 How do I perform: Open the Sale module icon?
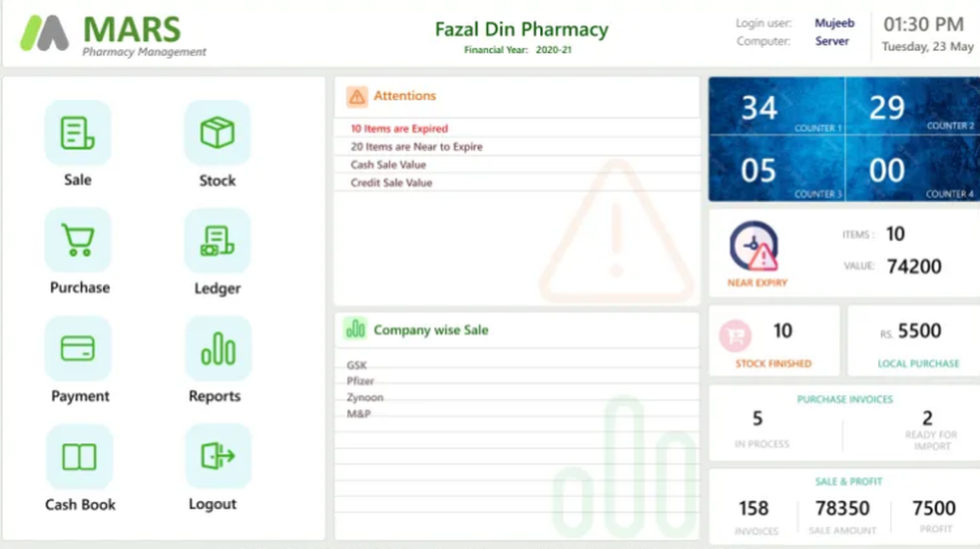(77, 132)
